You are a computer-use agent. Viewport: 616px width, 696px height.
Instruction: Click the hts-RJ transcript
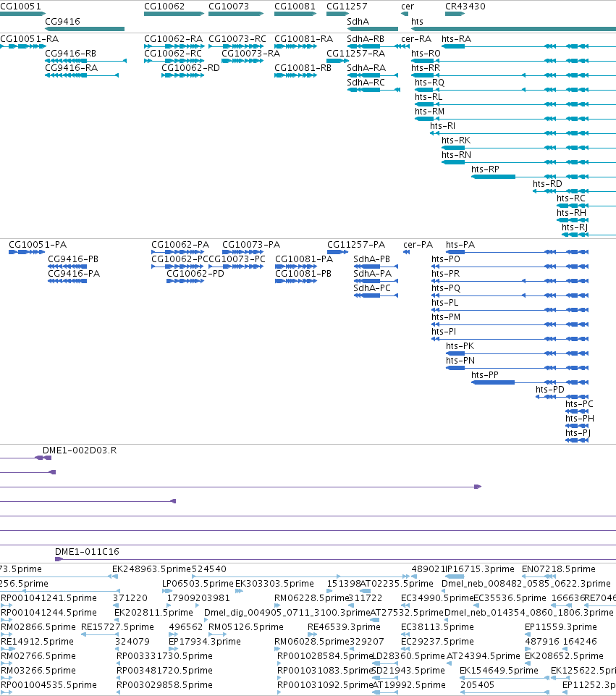point(589,235)
